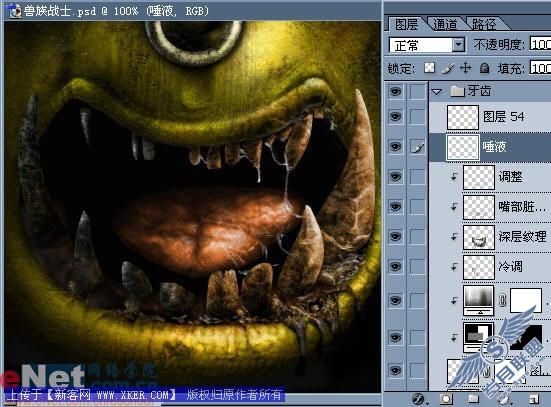The height and width of the screenshot is (407, 551).
Task: Hide the 冷调 layer
Action: coord(395,266)
